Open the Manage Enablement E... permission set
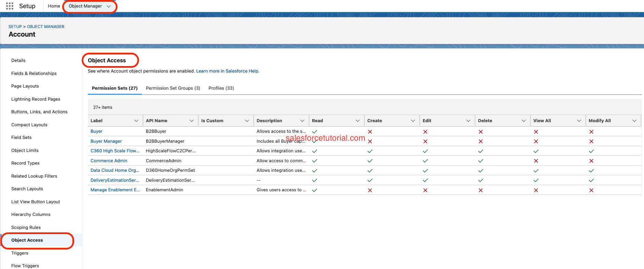This screenshot has height=269, width=644. tap(115, 190)
